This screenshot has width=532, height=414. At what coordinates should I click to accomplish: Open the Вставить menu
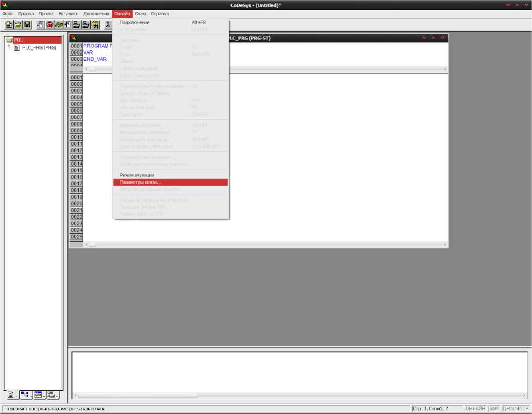[68, 14]
